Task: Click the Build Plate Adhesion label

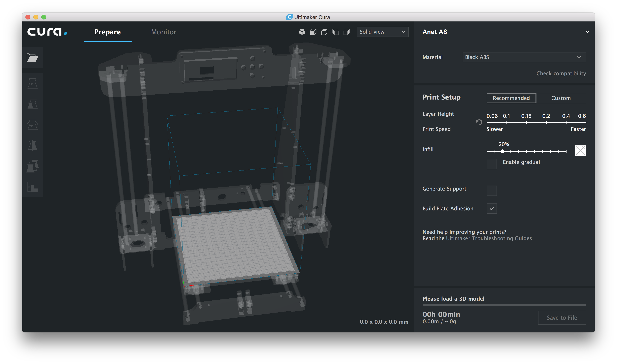Action: click(x=448, y=208)
